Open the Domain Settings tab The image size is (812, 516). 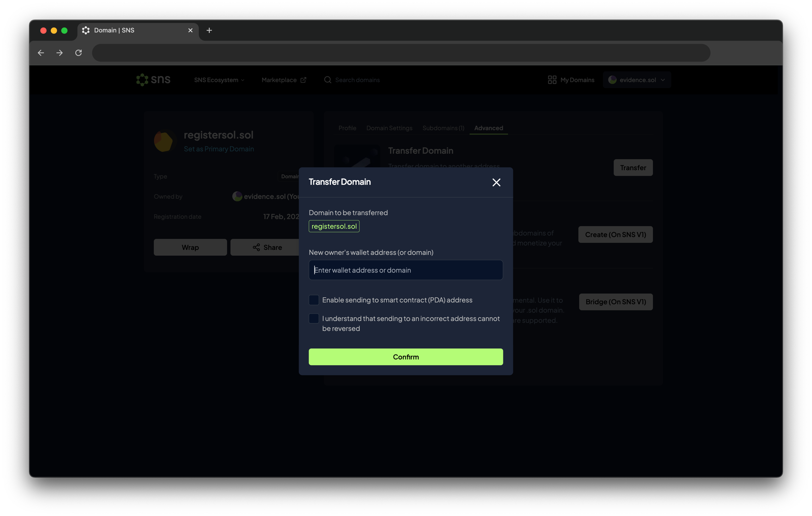pos(389,128)
